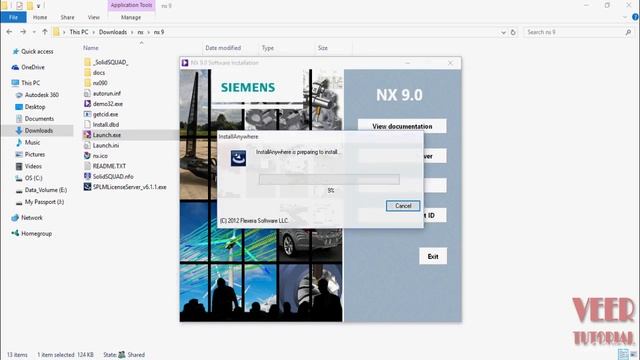Screen dimensions: 640x360
Task: Click the InstallAnywhere progress bar
Action: tap(329, 180)
